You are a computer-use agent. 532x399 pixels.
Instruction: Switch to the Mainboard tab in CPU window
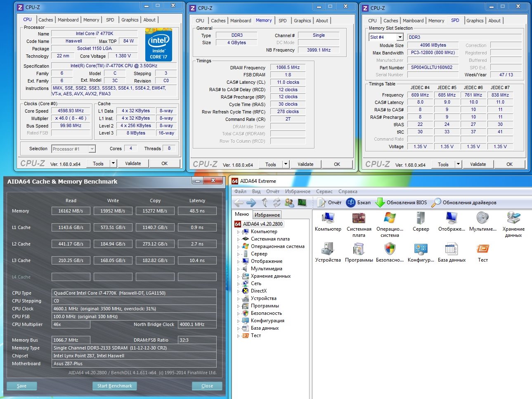[x=68, y=20]
